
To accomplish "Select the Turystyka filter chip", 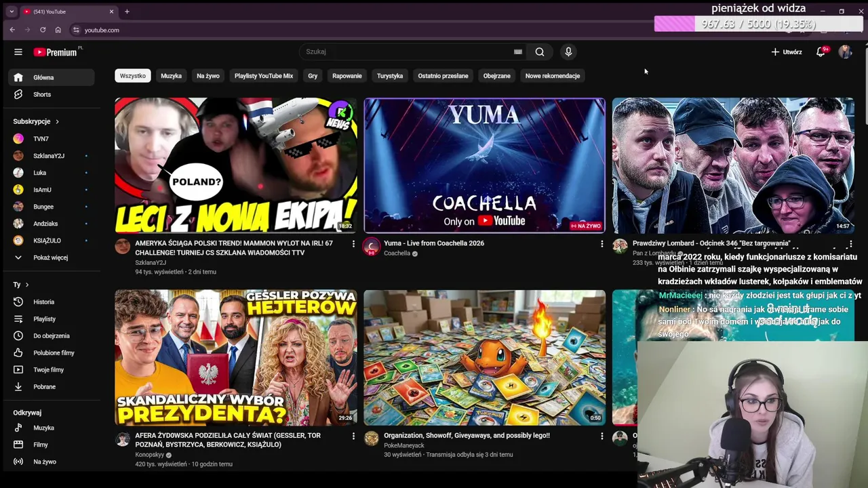I will coord(390,76).
